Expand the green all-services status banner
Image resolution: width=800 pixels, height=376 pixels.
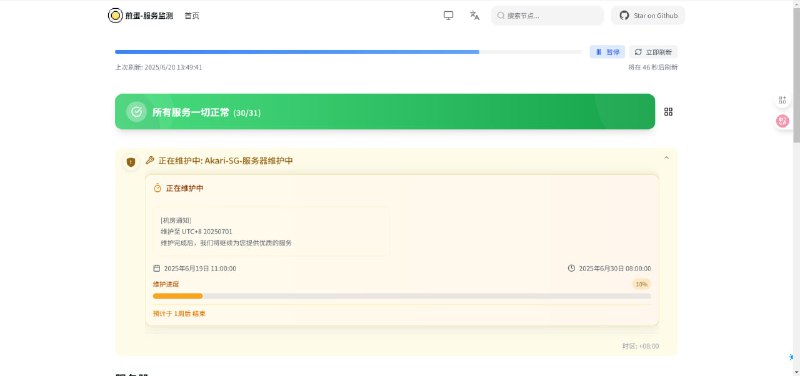(385, 112)
